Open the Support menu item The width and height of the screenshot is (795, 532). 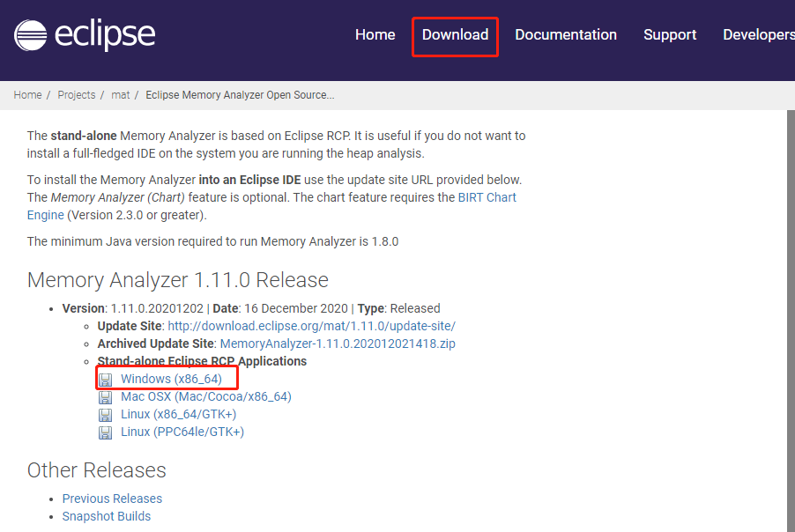[x=670, y=35]
